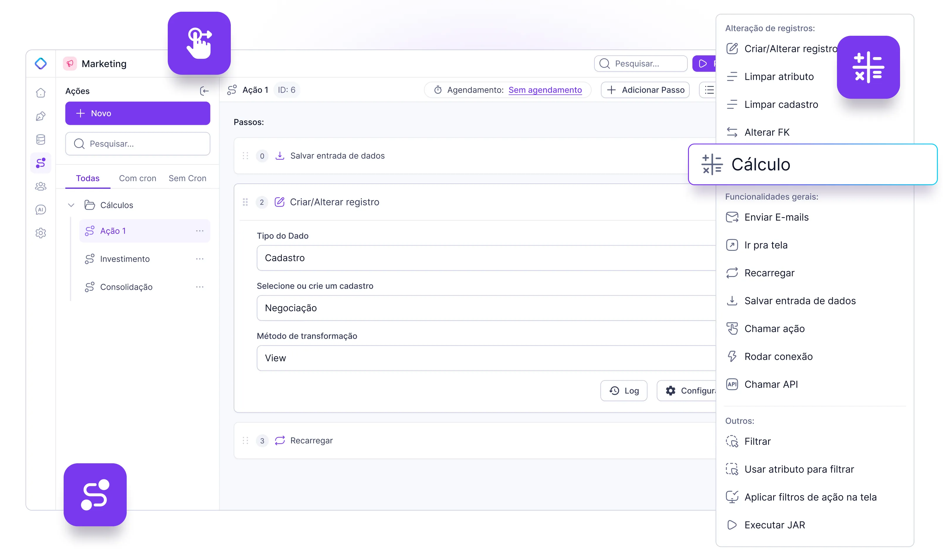Viewport: 949px width, 560px height.
Task: Open the Salvar entrada de dados step
Action: [475, 156]
